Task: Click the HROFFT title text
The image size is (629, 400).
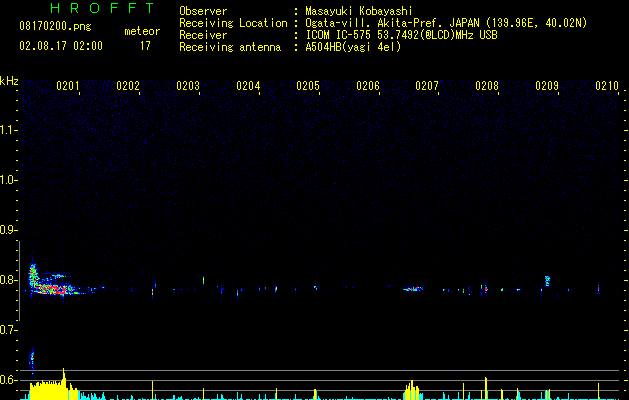Action: 102,8
